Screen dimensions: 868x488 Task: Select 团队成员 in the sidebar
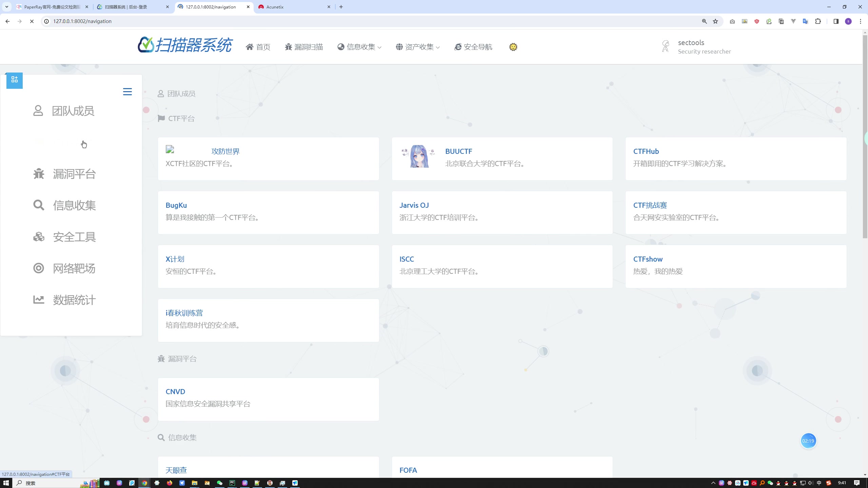(64, 111)
